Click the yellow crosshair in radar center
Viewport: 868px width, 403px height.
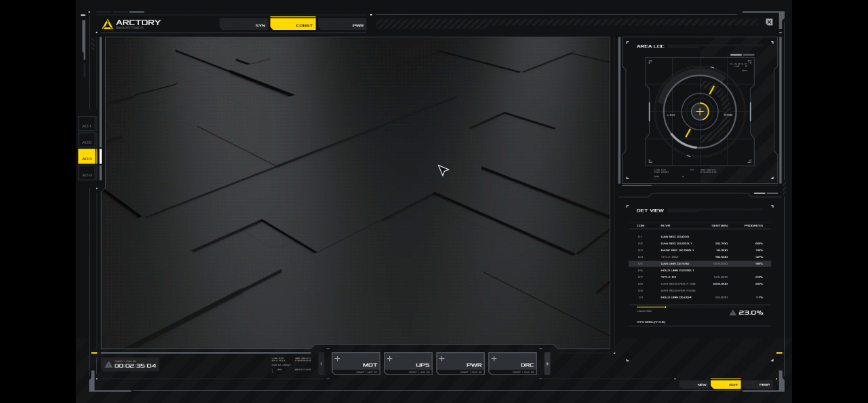(700, 111)
